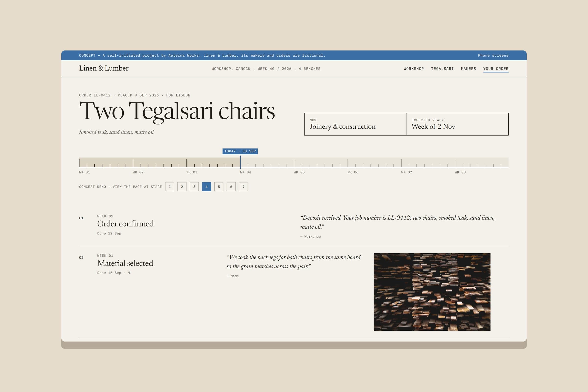Click the Workshop, Canggu week 40 header text

266,69
